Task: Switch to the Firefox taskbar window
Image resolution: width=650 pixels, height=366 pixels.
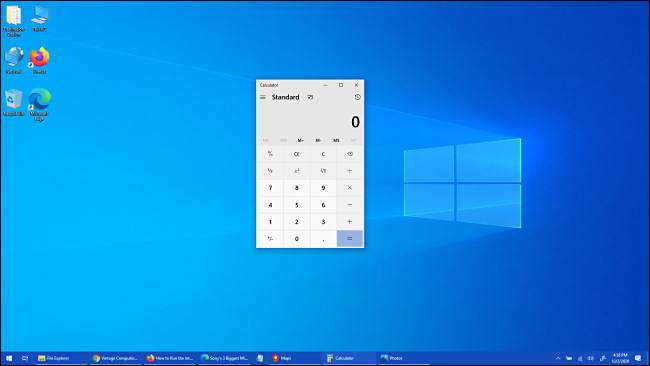Action: [x=170, y=358]
